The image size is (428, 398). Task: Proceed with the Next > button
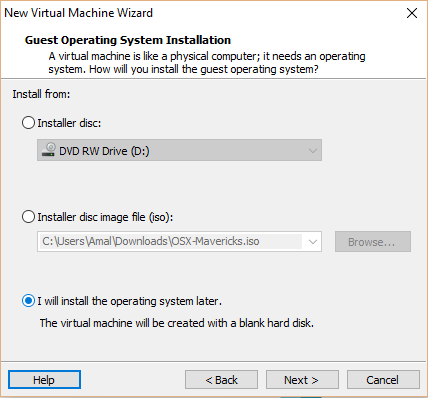click(302, 380)
